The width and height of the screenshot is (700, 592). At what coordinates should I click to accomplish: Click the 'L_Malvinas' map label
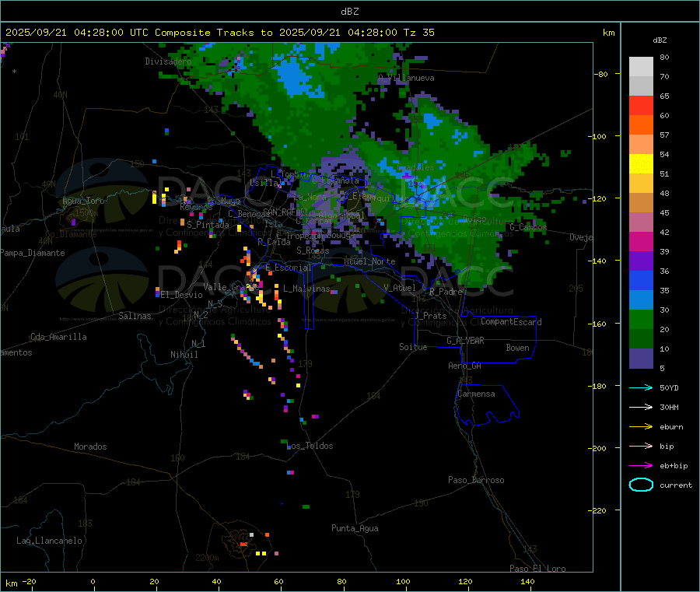306,289
